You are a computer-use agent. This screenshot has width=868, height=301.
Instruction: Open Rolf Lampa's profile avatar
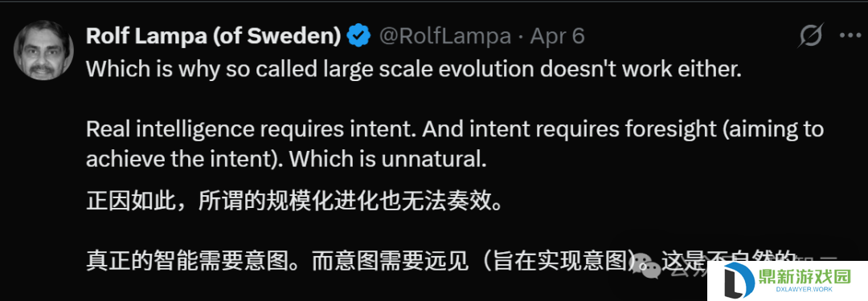click(43, 51)
